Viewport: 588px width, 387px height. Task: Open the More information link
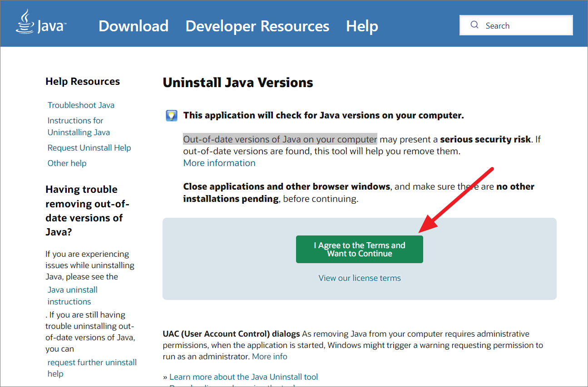[x=219, y=163]
